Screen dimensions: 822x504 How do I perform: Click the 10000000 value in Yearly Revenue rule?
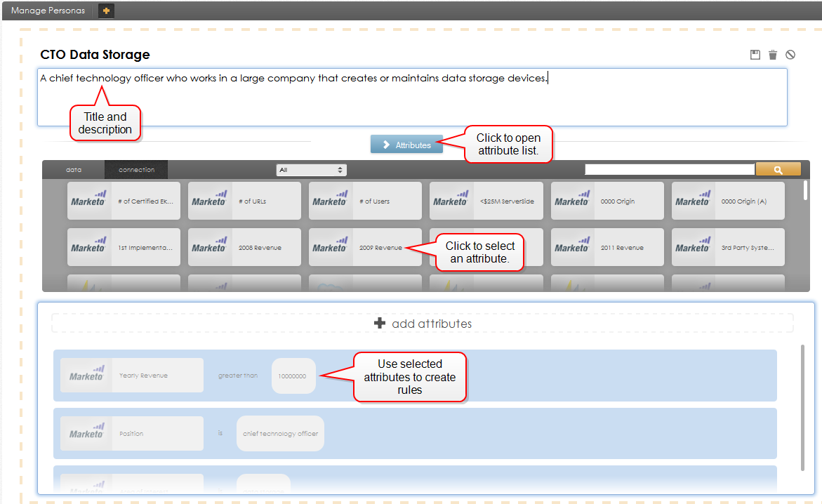click(x=293, y=376)
